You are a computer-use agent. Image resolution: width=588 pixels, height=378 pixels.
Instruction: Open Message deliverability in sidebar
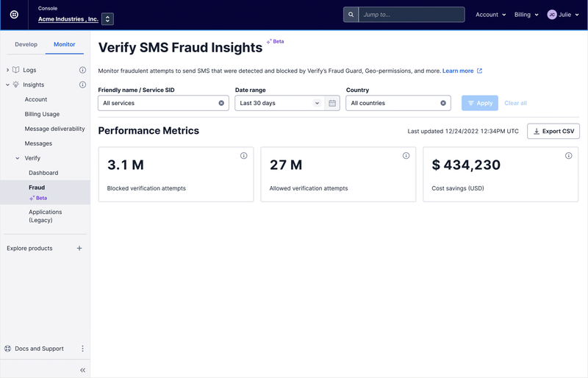(x=54, y=129)
